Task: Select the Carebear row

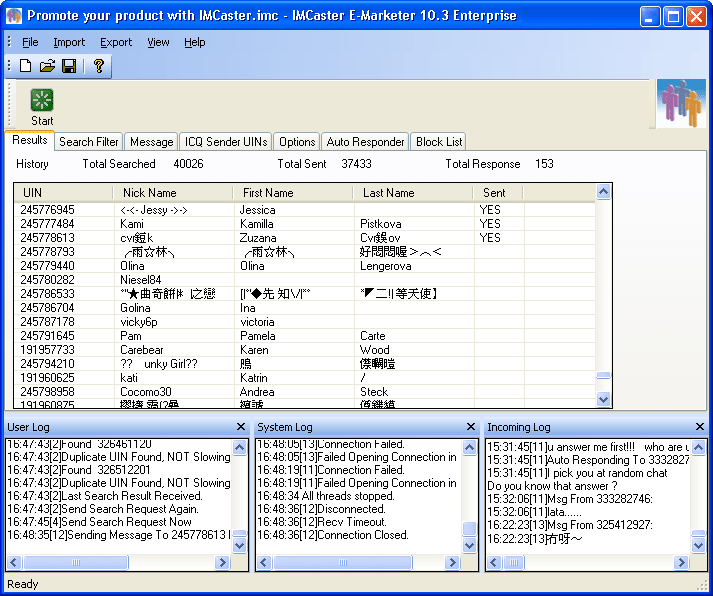Action: tap(305, 350)
